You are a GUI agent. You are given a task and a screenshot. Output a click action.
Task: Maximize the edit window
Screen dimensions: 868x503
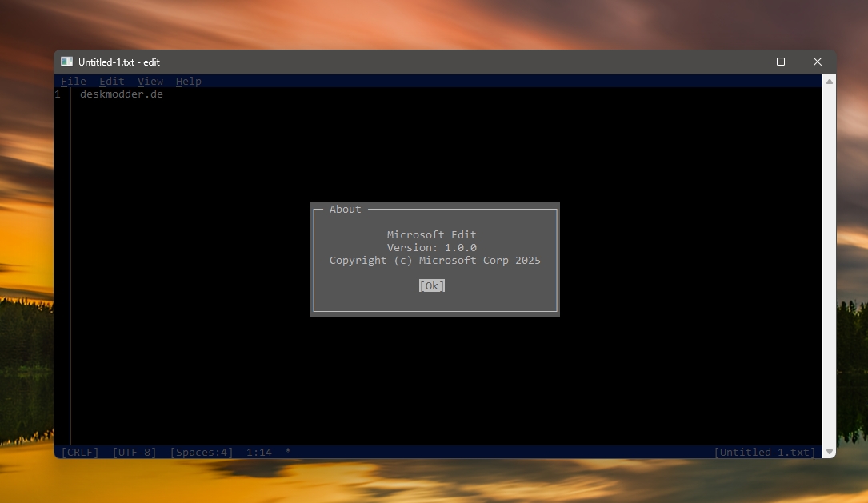tap(781, 62)
